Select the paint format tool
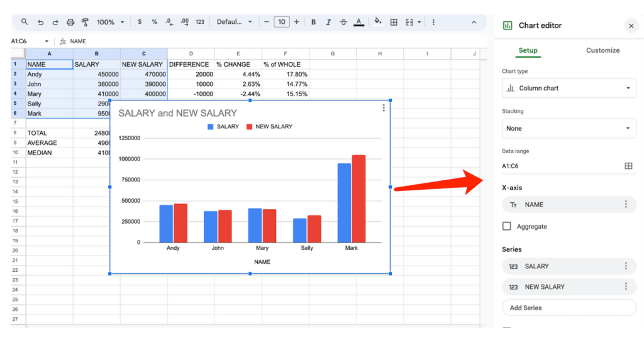 click(x=85, y=22)
